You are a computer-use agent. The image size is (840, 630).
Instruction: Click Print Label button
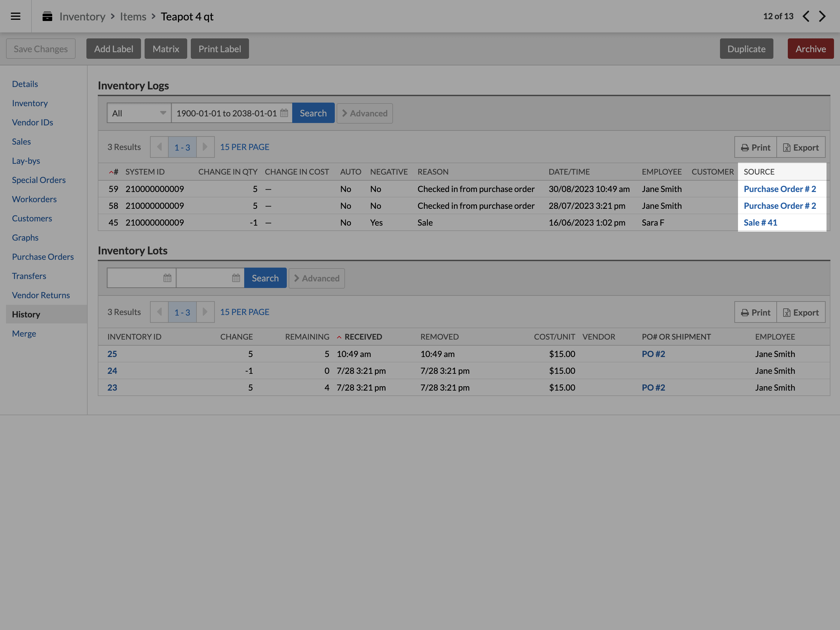pos(220,49)
